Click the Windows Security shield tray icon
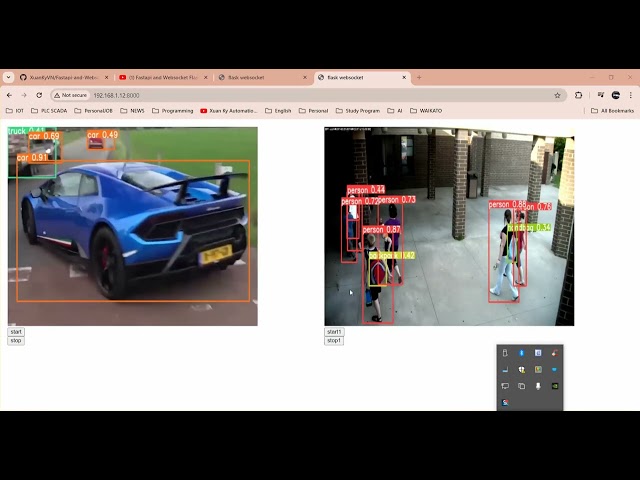 point(521,369)
